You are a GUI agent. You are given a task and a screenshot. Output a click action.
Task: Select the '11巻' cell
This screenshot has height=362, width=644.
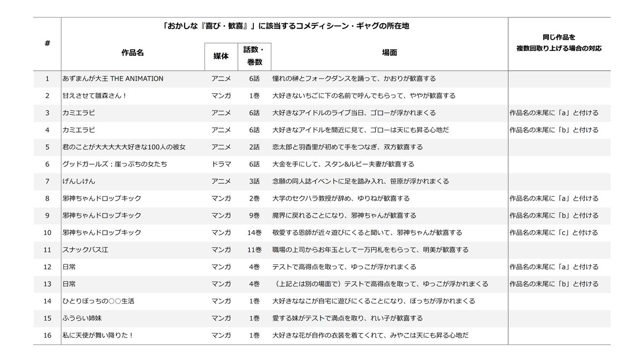point(254,250)
